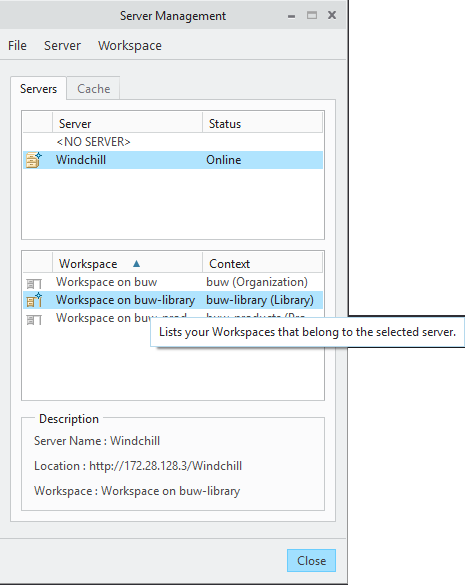Screen dimensions: 465x585
Task: Click the icon of the third workspace row
Action: [x=34, y=319]
